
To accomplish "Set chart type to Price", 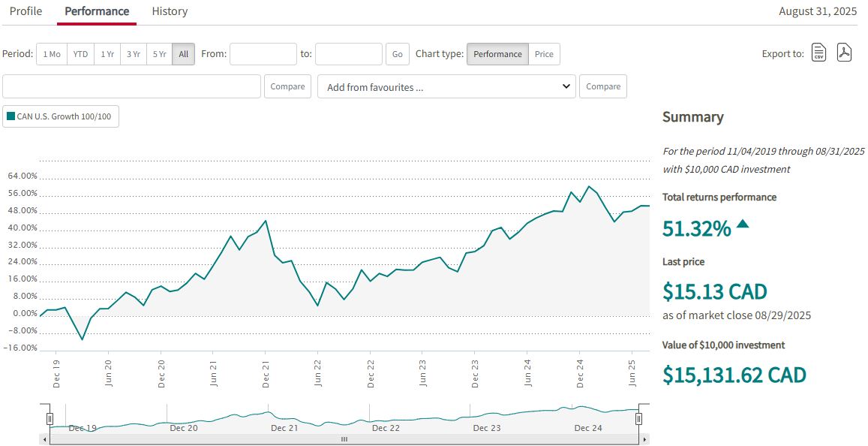I will (544, 54).
